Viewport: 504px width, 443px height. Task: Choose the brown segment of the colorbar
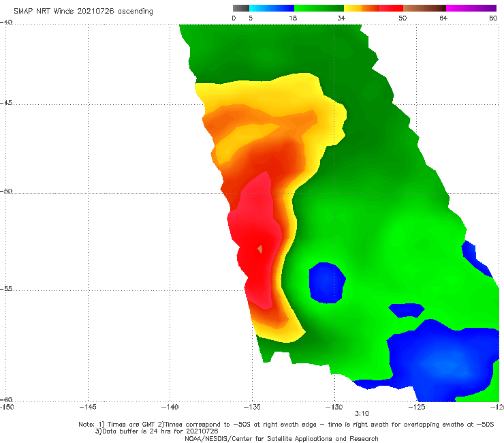point(424,8)
